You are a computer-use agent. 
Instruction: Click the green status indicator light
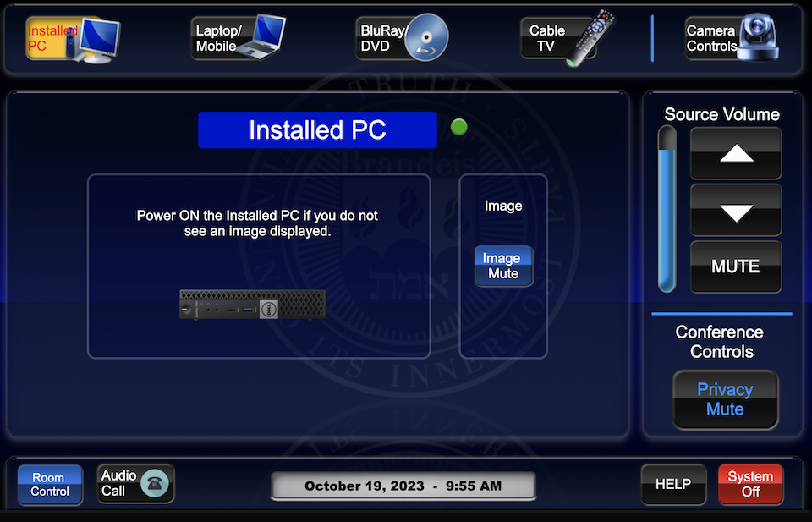[458, 128]
